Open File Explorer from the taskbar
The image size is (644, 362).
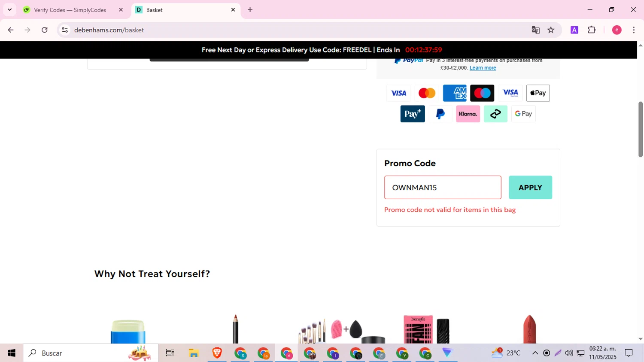coord(194,353)
